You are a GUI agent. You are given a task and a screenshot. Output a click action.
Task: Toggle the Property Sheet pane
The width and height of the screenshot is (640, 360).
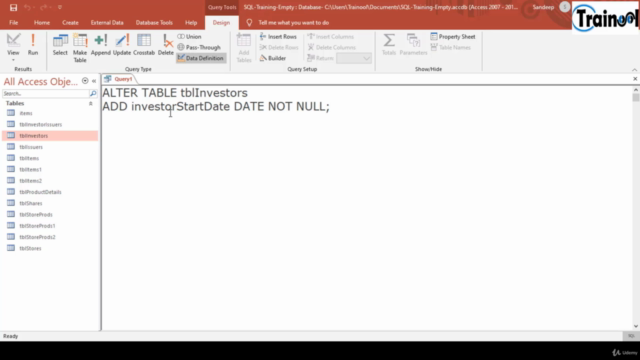[x=453, y=36]
